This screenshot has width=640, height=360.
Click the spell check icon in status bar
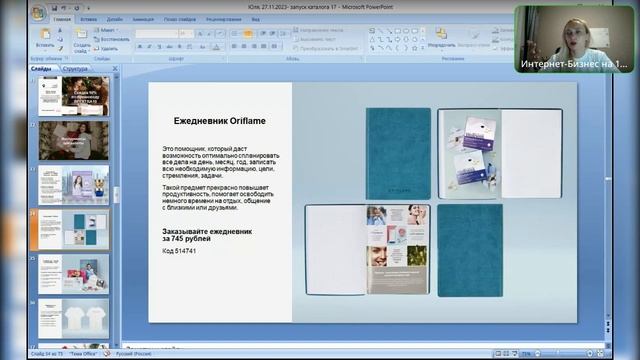[107, 353]
